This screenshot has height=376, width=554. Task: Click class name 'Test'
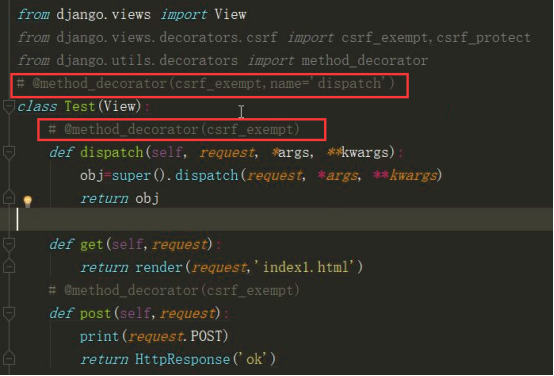[x=79, y=106]
